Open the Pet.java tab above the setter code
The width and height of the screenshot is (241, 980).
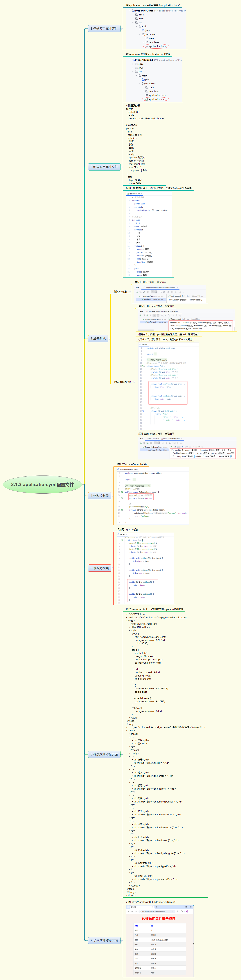144,344
